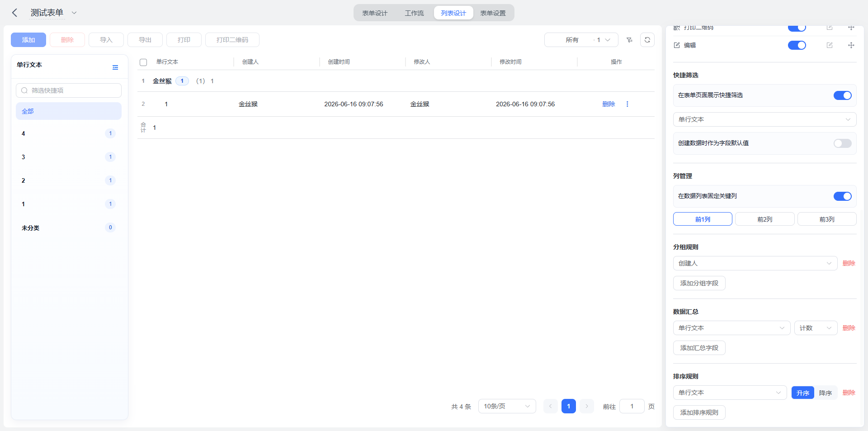Select the 前2列 option
868x431 pixels.
pos(764,219)
